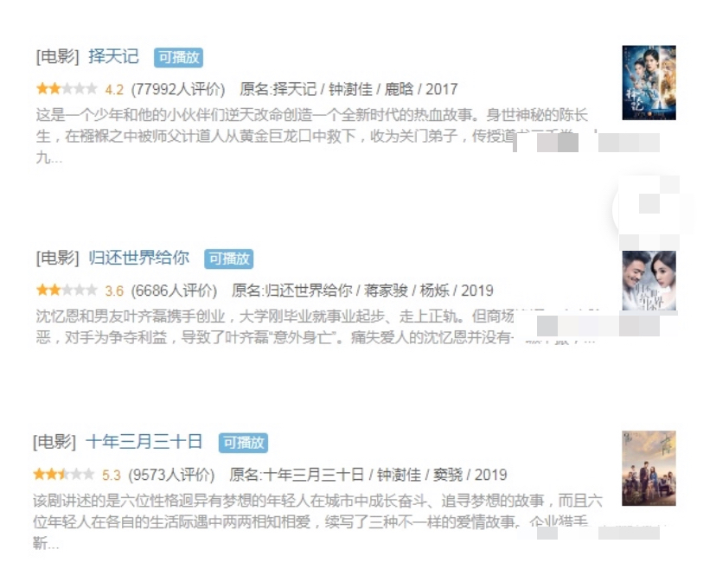Click the star rating icons for 归还世界给你
This screenshot has width=716, height=588.
[67, 290]
